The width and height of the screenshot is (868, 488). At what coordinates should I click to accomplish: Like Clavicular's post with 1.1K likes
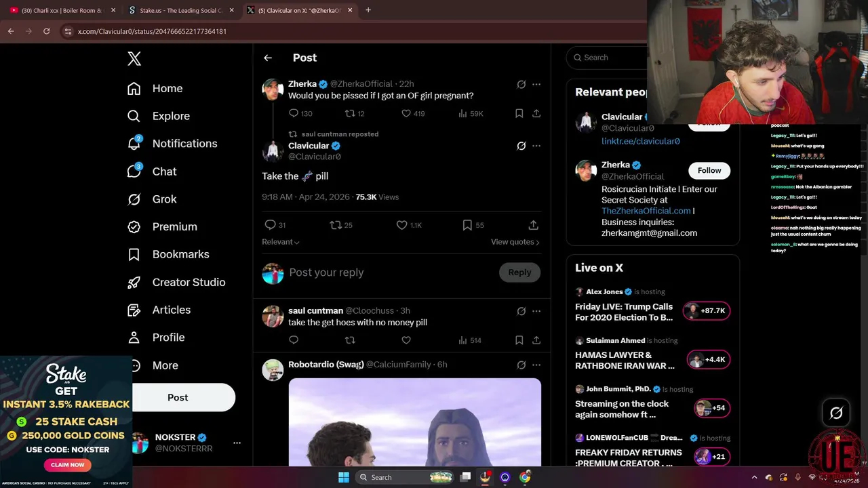pyautogui.click(x=409, y=225)
